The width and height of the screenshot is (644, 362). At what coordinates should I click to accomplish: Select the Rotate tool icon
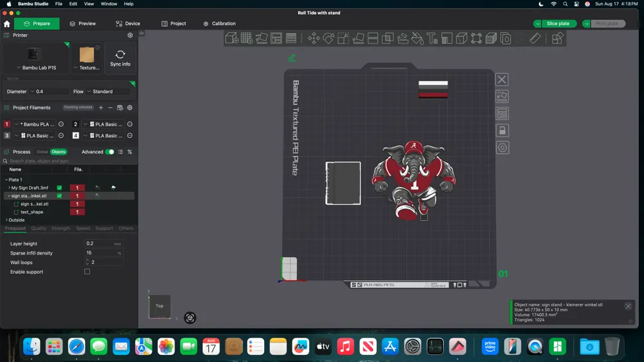pos(328,38)
